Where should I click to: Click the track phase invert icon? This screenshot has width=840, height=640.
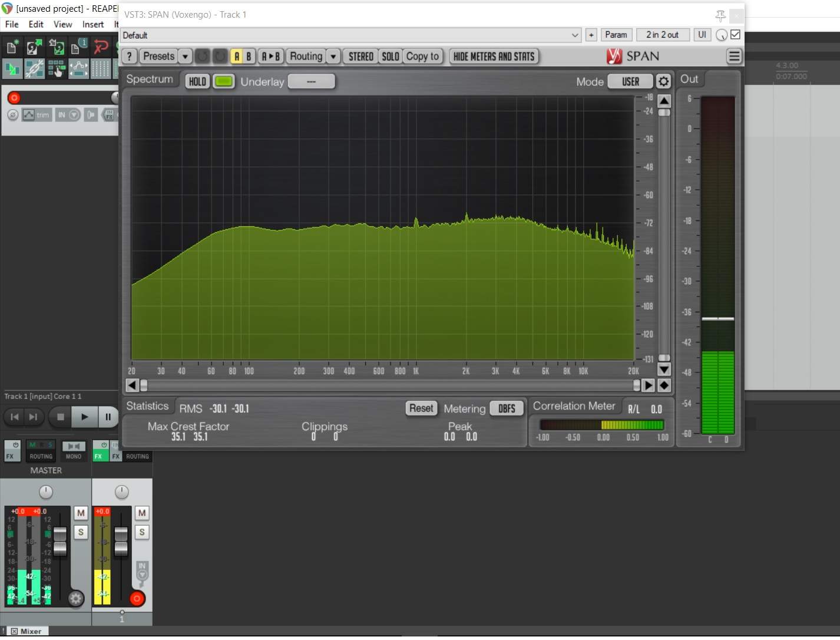(13, 115)
